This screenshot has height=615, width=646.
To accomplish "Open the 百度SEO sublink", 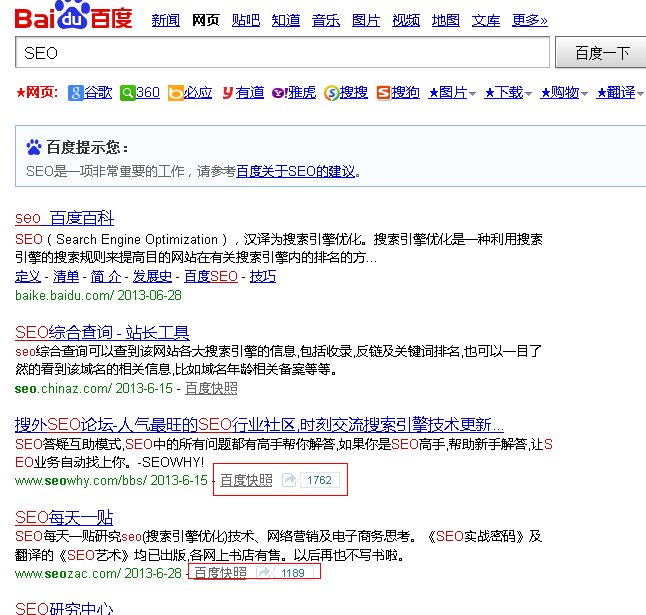I will coord(211,276).
